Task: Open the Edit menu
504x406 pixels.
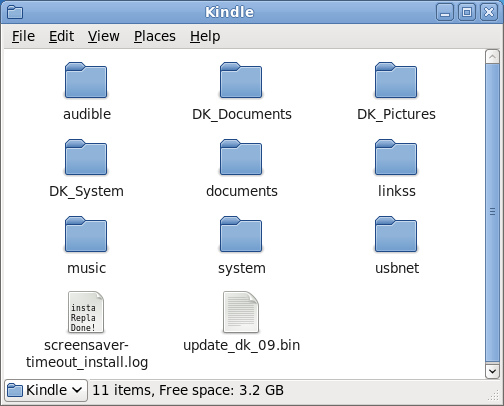Action: tap(61, 36)
